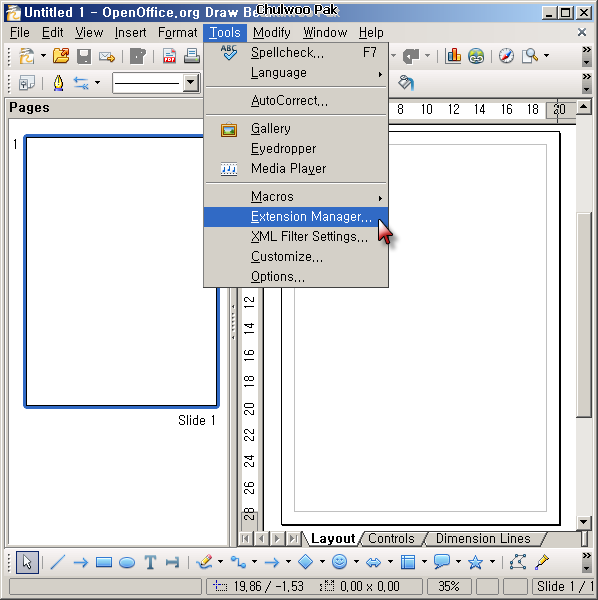This screenshot has height=600, width=598.
Task: Click the 35% zoom status field
Action: (449, 586)
